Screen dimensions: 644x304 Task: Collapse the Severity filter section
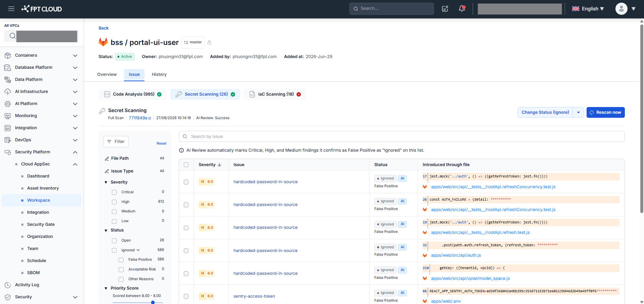click(x=106, y=183)
